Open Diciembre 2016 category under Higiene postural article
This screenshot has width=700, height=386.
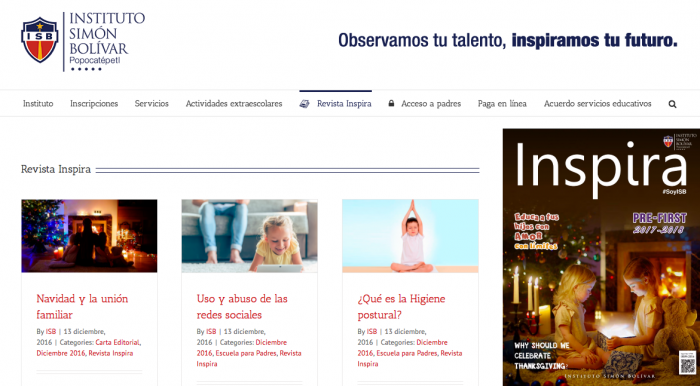(402, 348)
